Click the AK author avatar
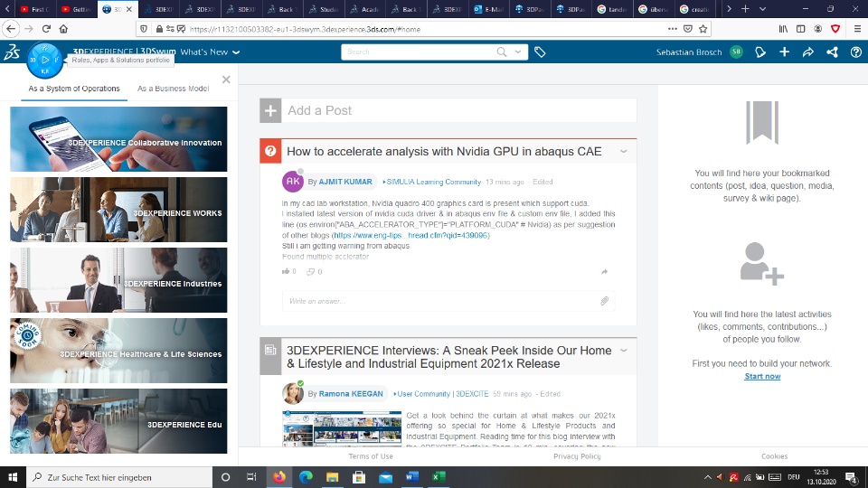This screenshot has height=488, width=868. point(293,181)
